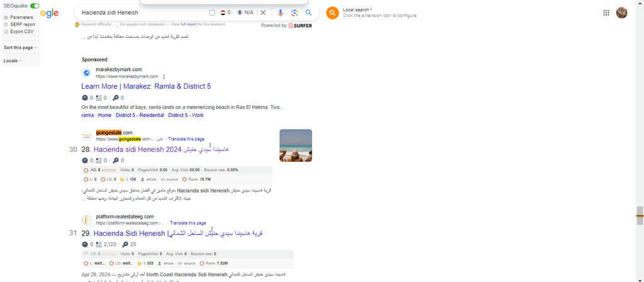Toggle the SEOquake switch off
Viewport: 644px width, 282px height.
tap(35, 6)
